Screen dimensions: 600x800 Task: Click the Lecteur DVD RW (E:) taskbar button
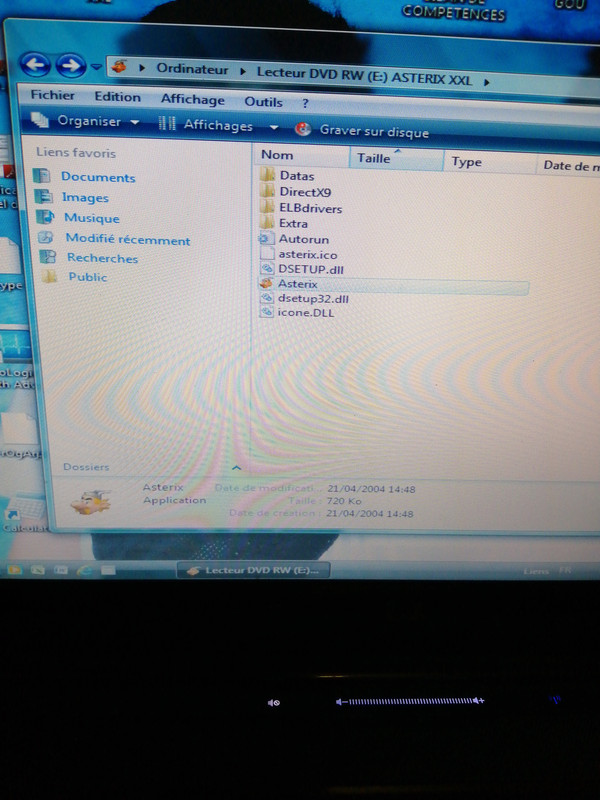[x=253, y=570]
